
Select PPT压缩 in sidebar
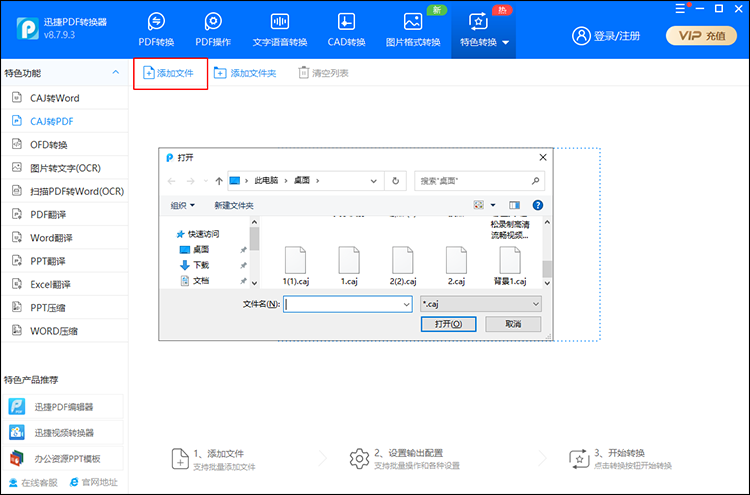pos(65,308)
